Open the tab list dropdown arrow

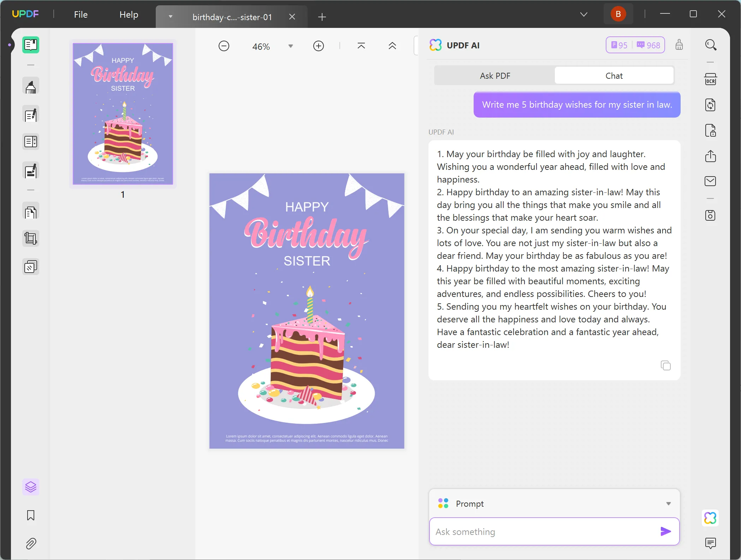pyautogui.click(x=583, y=14)
